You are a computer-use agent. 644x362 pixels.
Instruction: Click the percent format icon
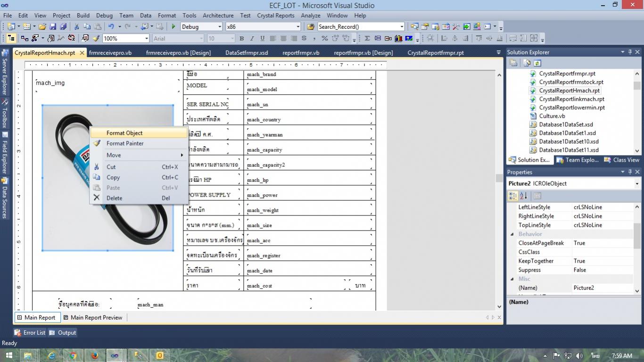[325, 38]
